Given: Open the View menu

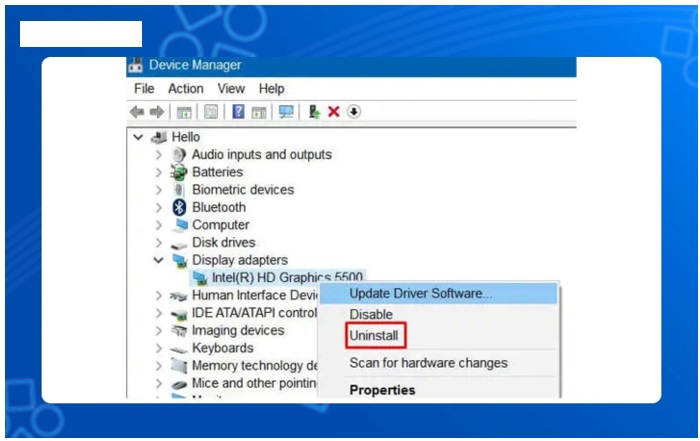Looking at the screenshot, I should [x=231, y=88].
